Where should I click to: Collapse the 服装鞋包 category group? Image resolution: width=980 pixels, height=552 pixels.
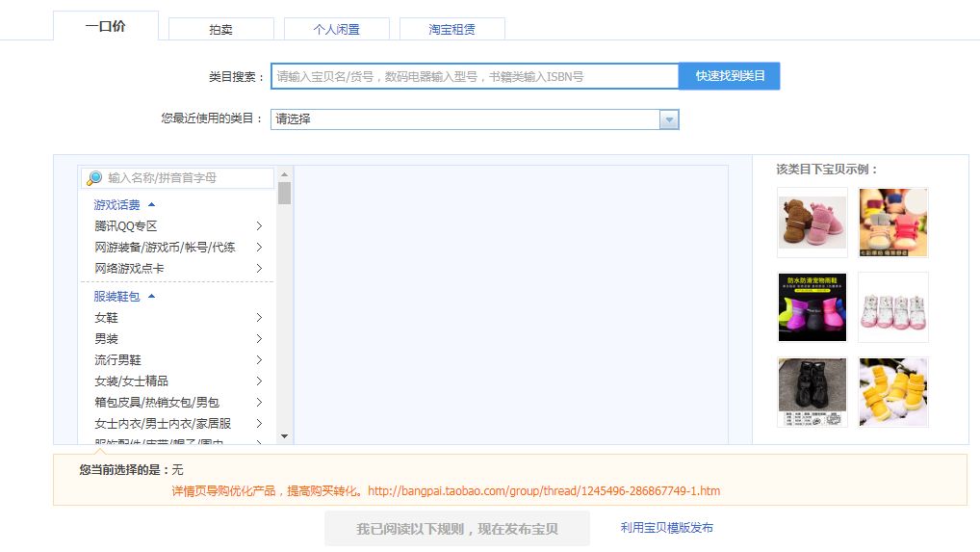tap(151, 297)
